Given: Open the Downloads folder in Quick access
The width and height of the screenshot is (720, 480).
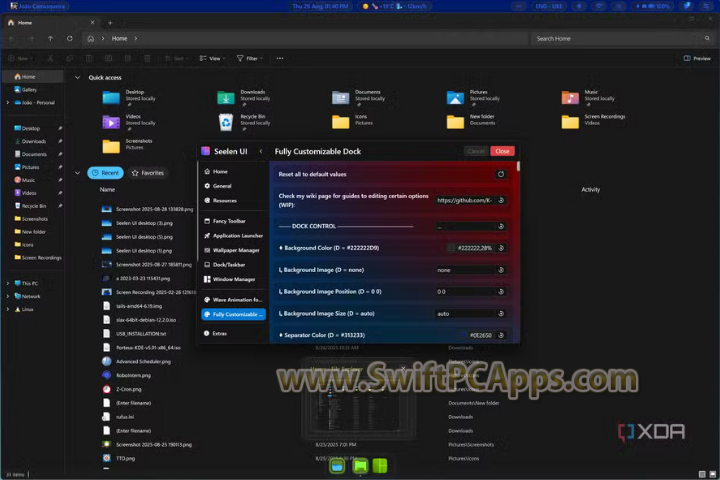Looking at the screenshot, I should pos(244,97).
